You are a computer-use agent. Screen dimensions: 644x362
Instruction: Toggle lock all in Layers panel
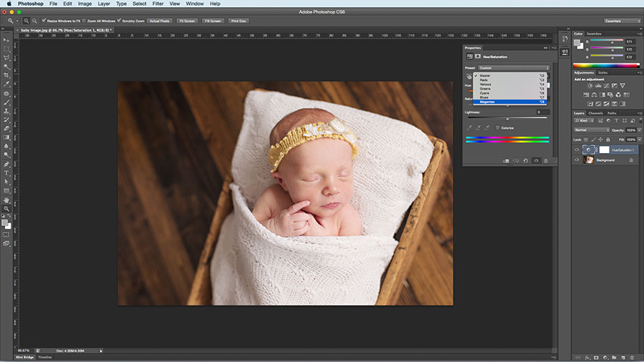pyautogui.click(x=608, y=140)
